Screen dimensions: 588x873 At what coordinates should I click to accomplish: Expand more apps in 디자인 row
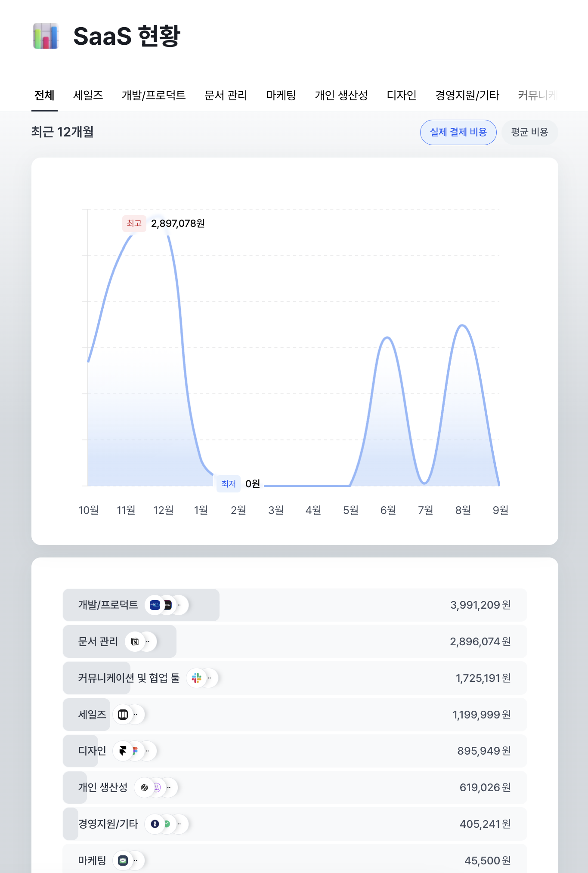(147, 751)
